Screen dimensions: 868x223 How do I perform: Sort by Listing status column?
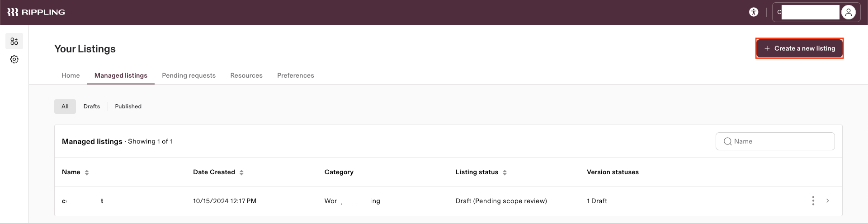[x=505, y=172]
